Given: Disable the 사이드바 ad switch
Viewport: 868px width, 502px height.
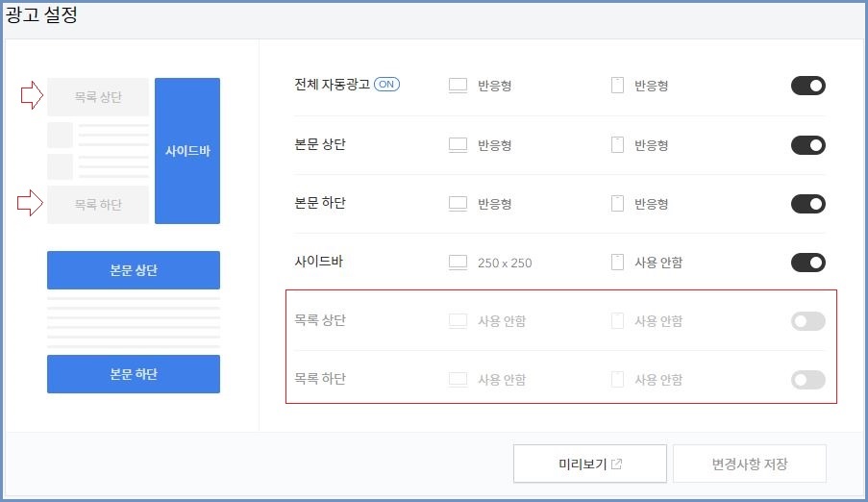Looking at the screenshot, I should 807,263.
